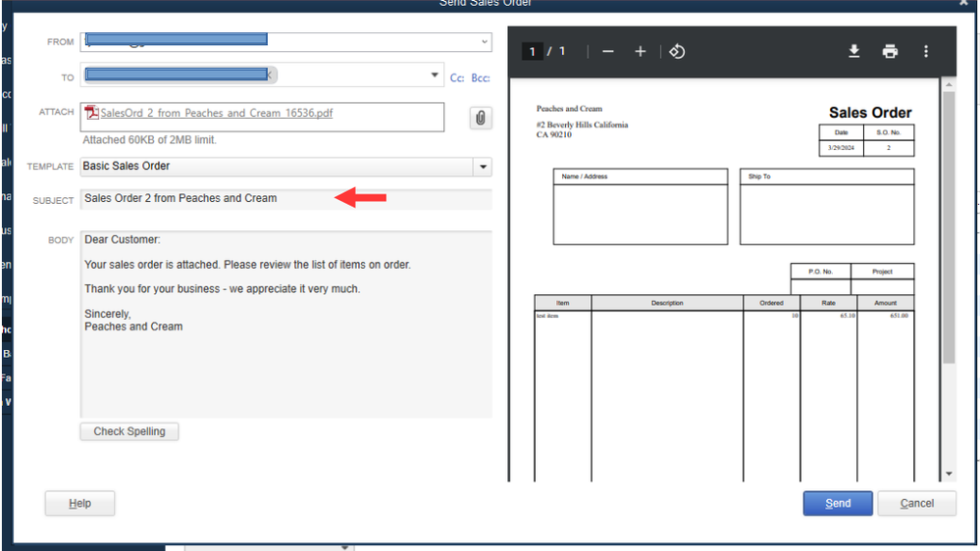Screen dimensions: 980x551
Task: Open the TEMPLATE dropdown arrow
Action: coord(483,167)
